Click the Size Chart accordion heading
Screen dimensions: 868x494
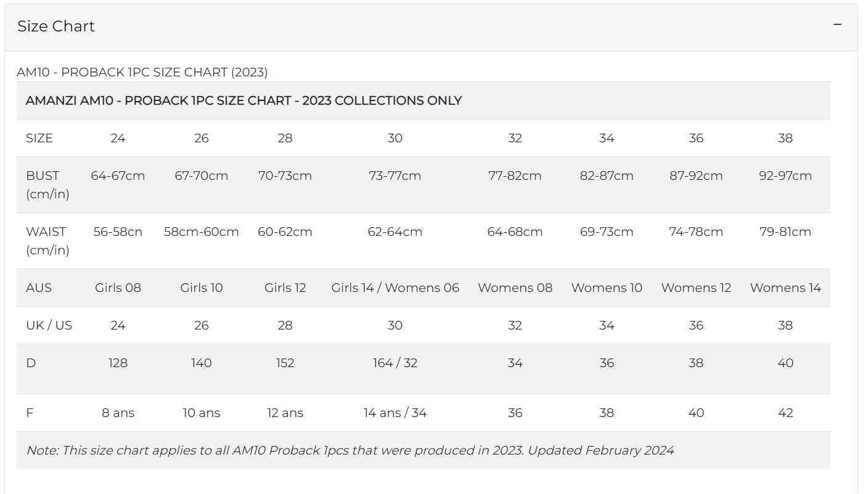[x=56, y=26]
